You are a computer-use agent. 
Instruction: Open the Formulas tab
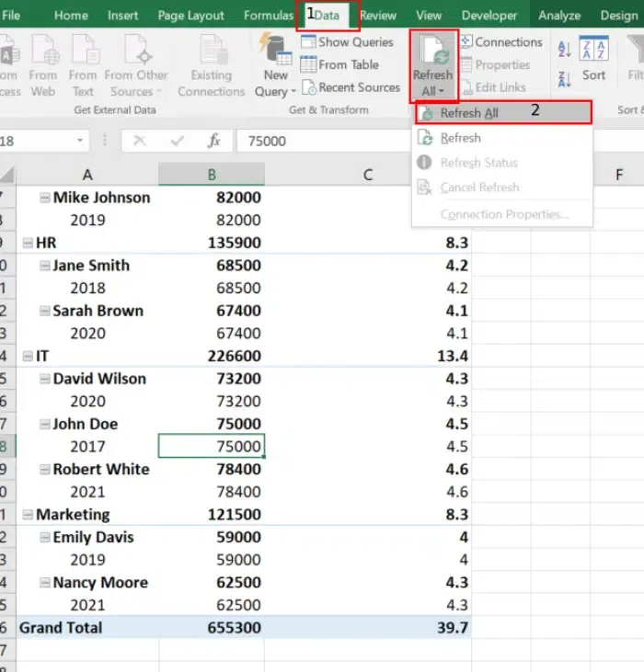pos(269,16)
